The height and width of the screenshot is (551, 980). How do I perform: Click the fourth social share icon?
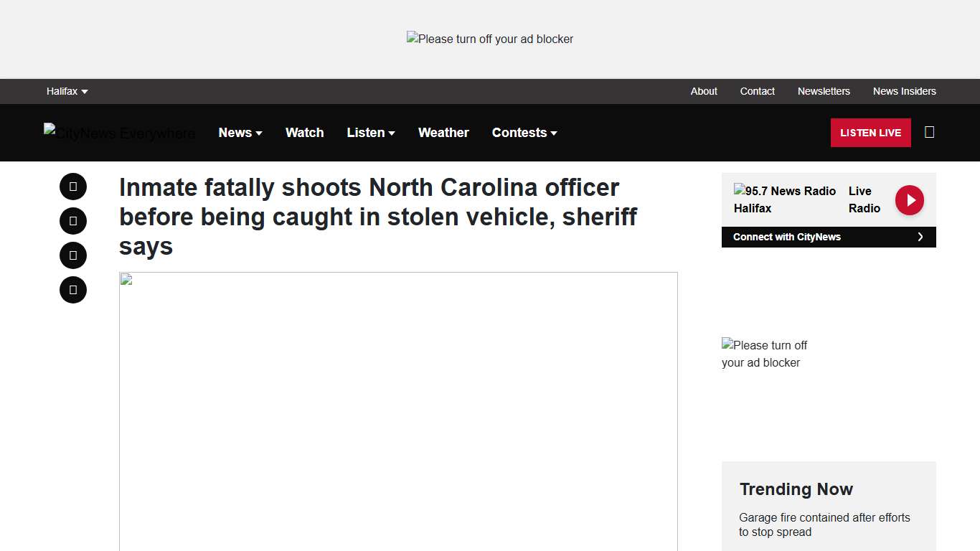click(x=72, y=290)
